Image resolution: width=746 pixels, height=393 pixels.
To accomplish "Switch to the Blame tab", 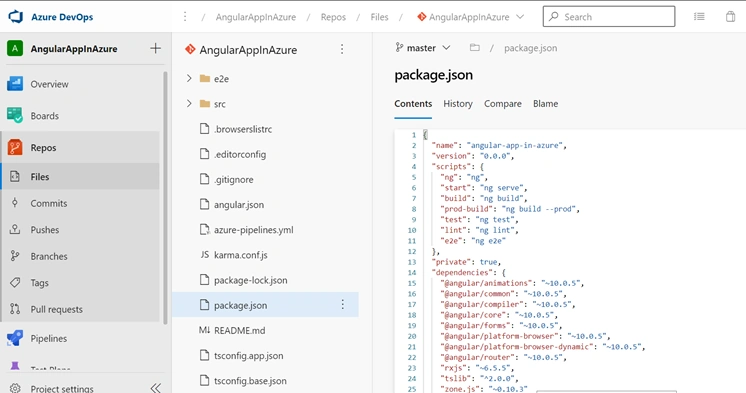I will 545,104.
